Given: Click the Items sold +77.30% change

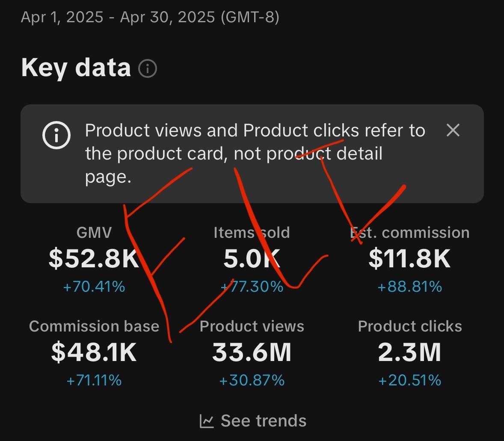Looking at the screenshot, I should [x=252, y=287].
